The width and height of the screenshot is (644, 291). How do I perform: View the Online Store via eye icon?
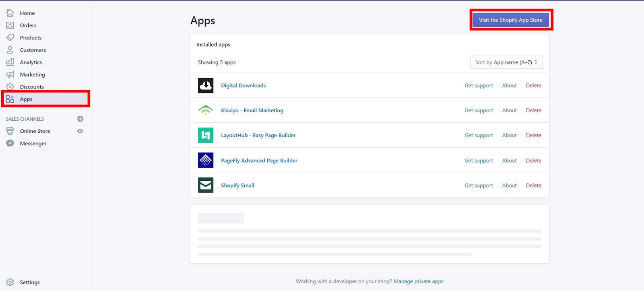point(80,131)
